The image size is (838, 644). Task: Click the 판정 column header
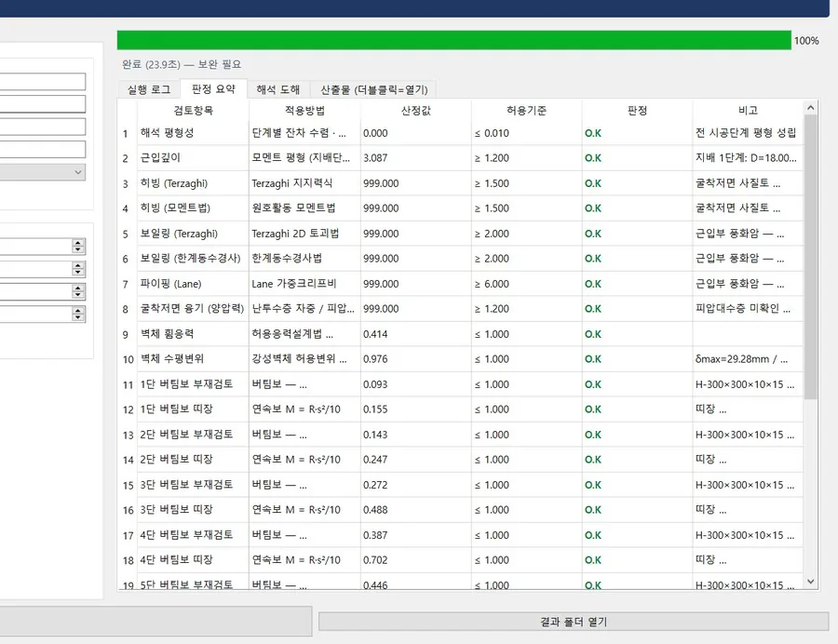coord(637,111)
